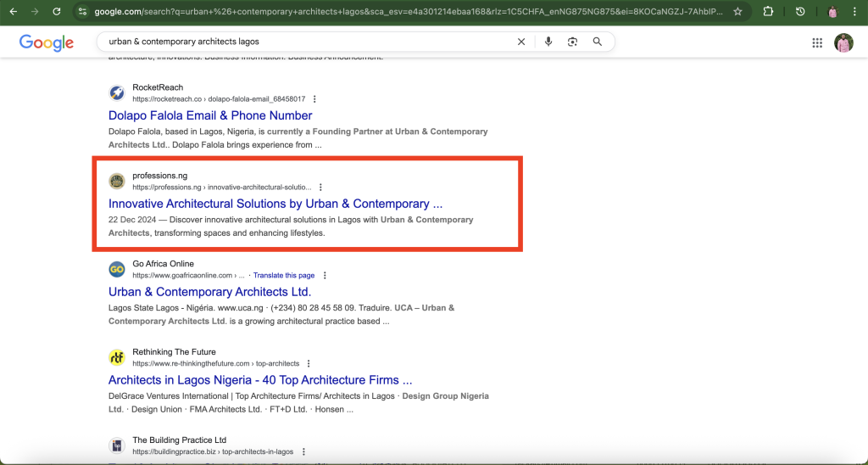868x465 pixels.
Task: Bookmark this page with the star icon
Action: [737, 11]
